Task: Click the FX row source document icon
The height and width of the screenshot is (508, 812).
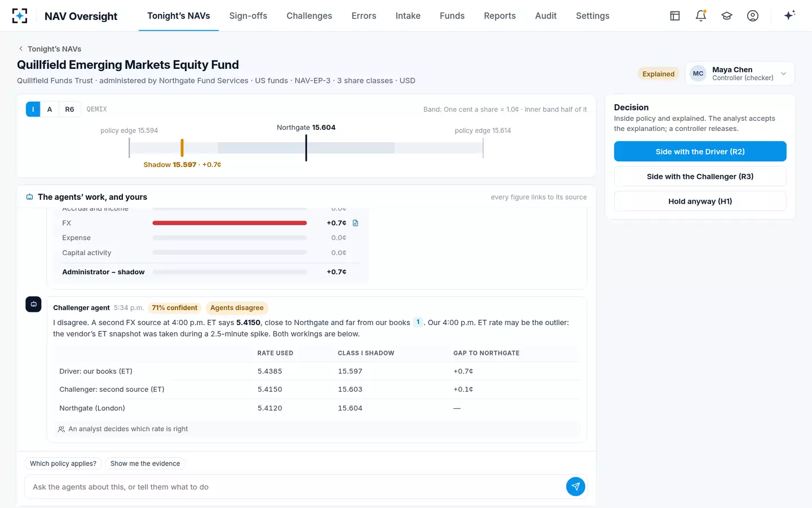Action: [x=355, y=223]
